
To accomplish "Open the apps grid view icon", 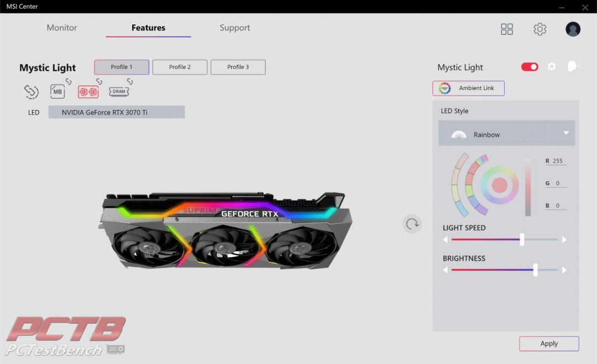I will point(507,29).
